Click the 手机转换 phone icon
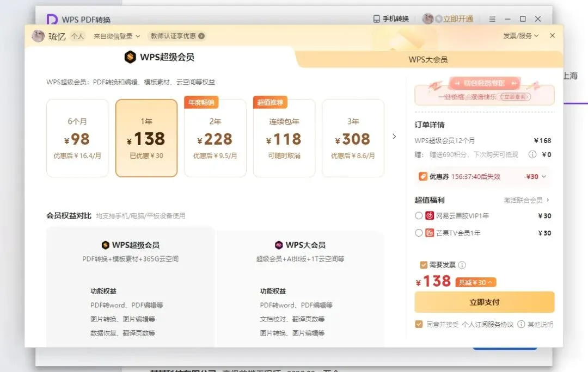Image resolution: width=588 pixels, height=372 pixels. coord(377,18)
